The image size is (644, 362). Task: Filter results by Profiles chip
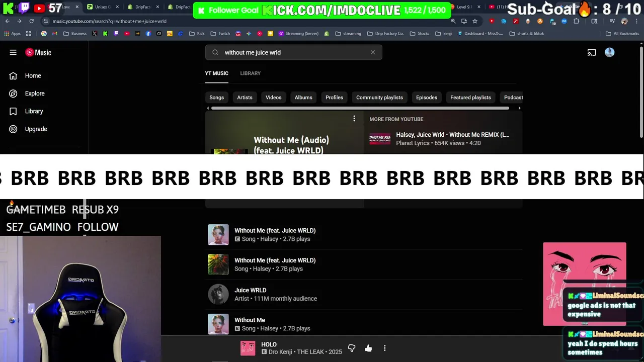334,98
